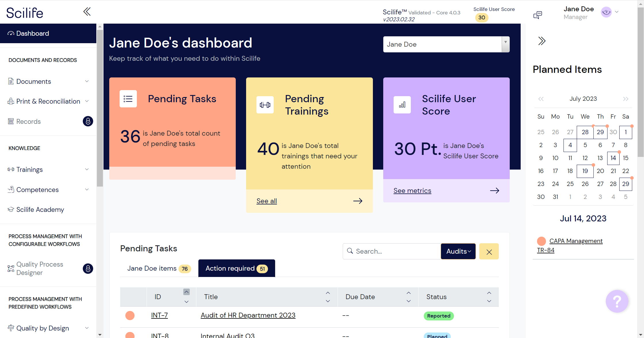Click the Pending Trainings dumbbell icon
The height and width of the screenshot is (338, 644).
tap(265, 105)
